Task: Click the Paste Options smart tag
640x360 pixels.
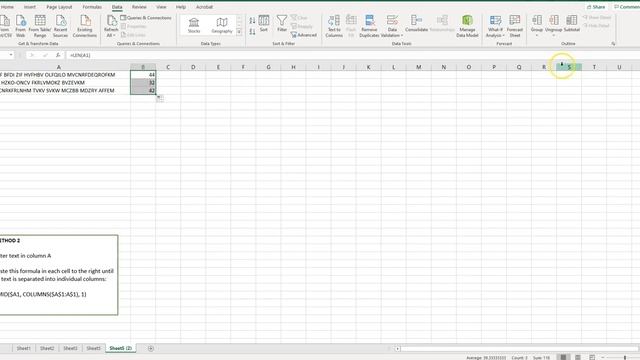Action: [x=160, y=98]
